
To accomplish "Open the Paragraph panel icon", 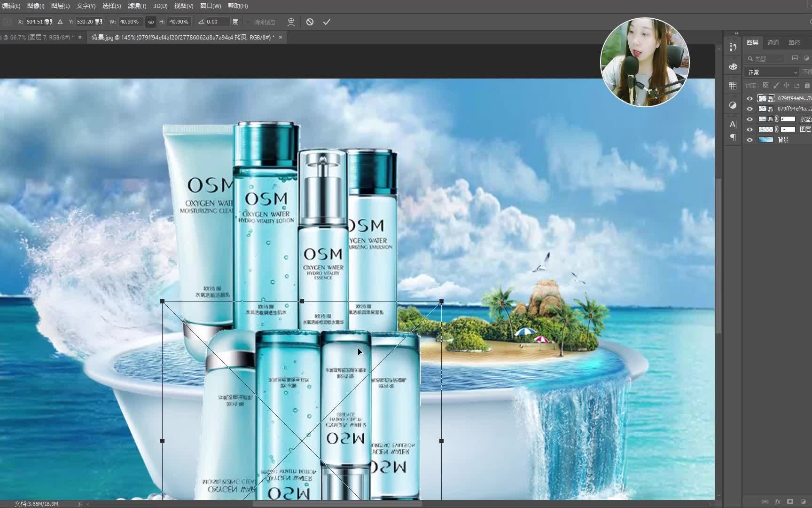I will coord(733,137).
